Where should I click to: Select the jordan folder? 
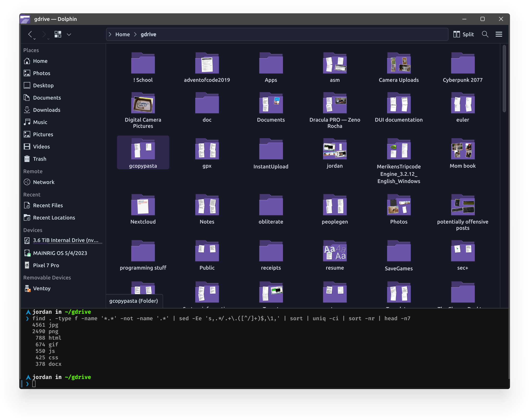coord(335,154)
